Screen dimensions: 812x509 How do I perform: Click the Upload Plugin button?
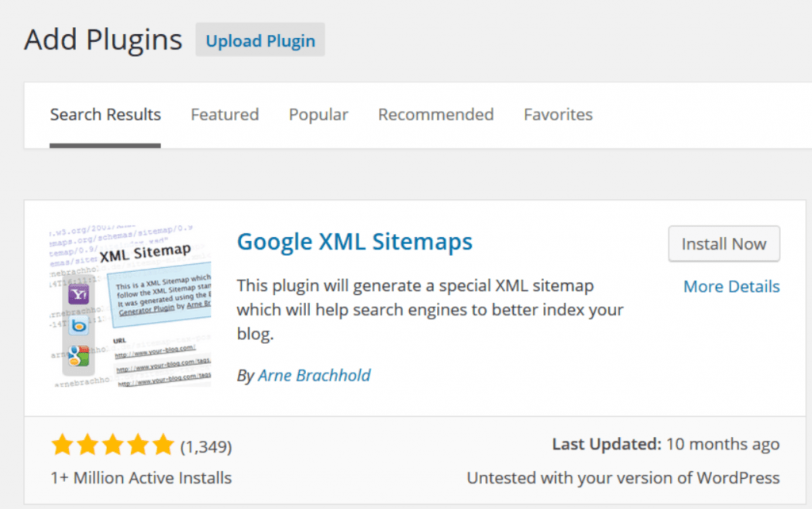(x=260, y=40)
